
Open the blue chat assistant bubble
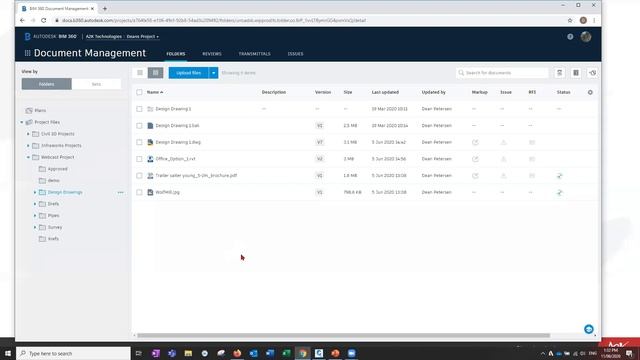[589, 329]
